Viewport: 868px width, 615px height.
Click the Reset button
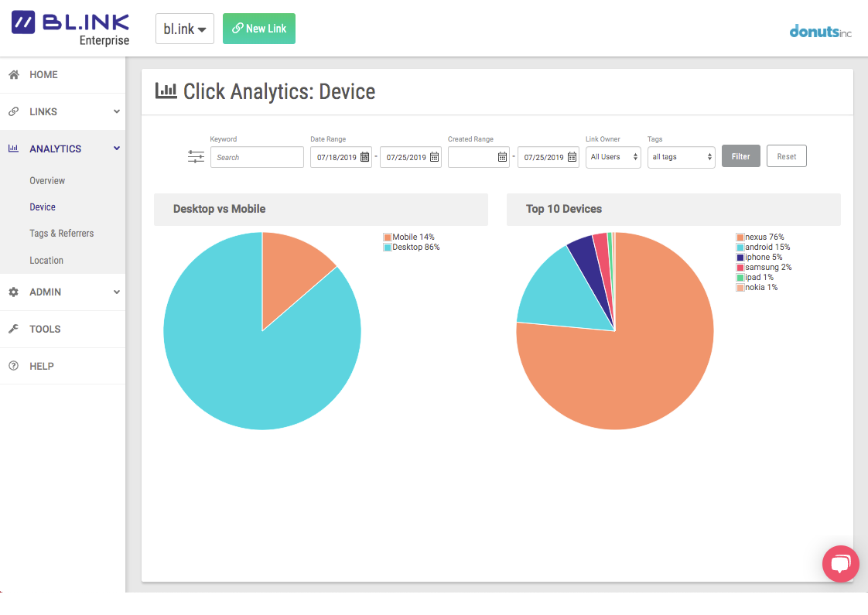[x=786, y=156]
